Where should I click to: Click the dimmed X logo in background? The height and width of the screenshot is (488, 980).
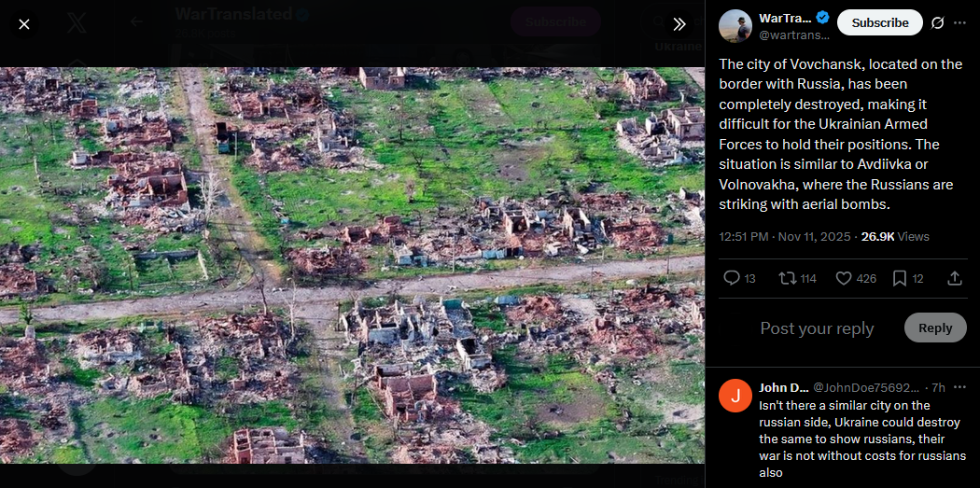[x=77, y=22]
